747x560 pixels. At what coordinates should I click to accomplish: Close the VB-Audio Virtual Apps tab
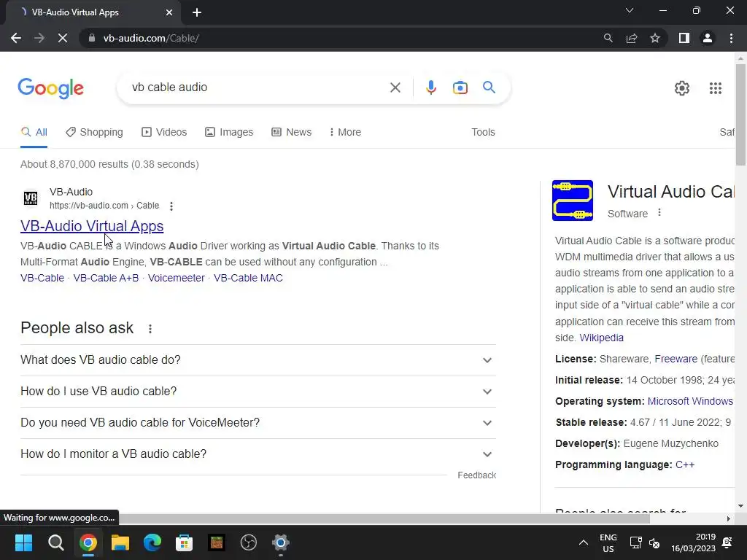pos(169,12)
